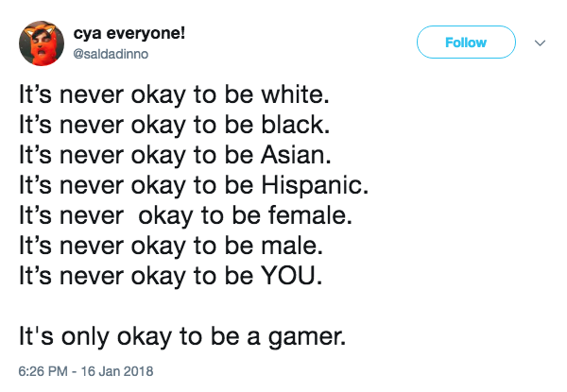
Task: Select the line ending in 'YOU.'
Action: [170, 277]
